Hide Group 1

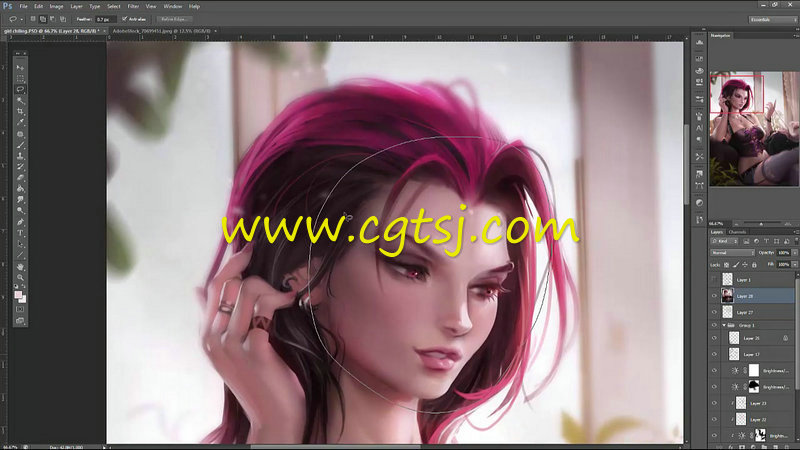pyautogui.click(x=714, y=325)
